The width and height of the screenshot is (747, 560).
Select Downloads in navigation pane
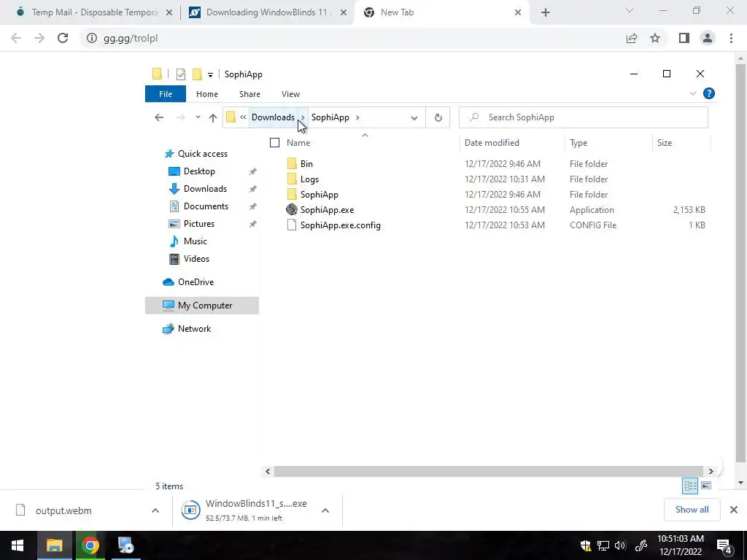pyautogui.click(x=205, y=189)
